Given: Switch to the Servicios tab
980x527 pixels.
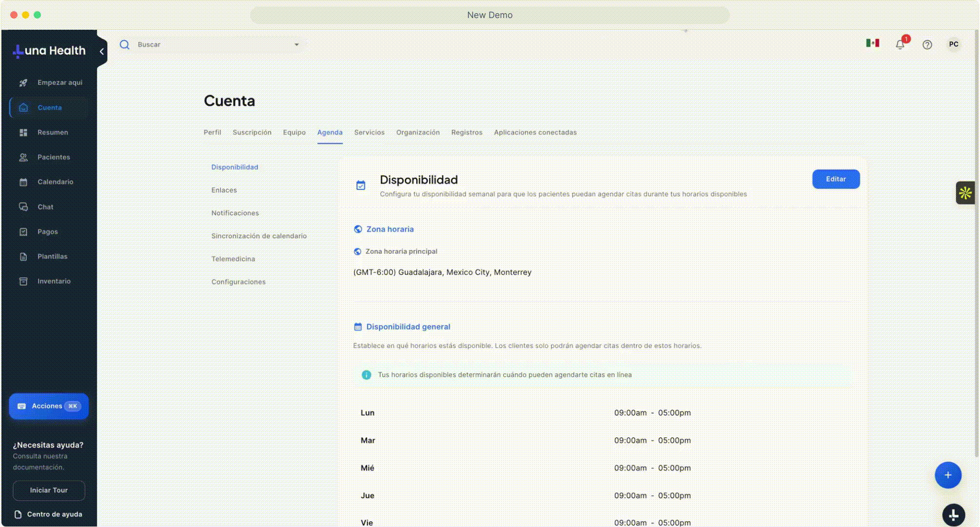Looking at the screenshot, I should 369,133.
